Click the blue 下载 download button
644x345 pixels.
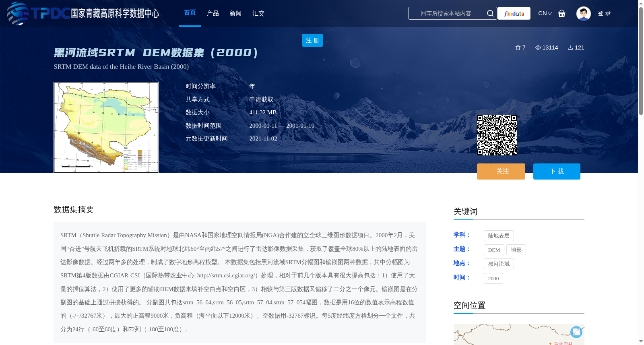[x=557, y=171]
